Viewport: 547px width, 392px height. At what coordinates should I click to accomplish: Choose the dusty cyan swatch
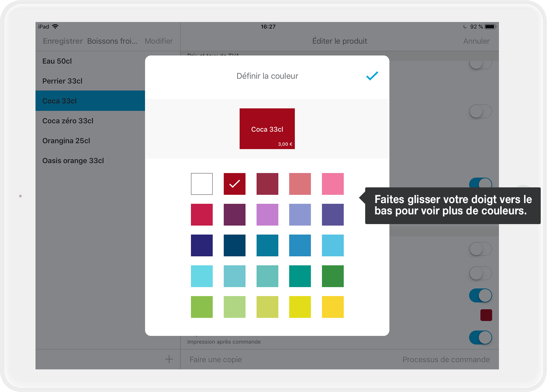coord(235,276)
